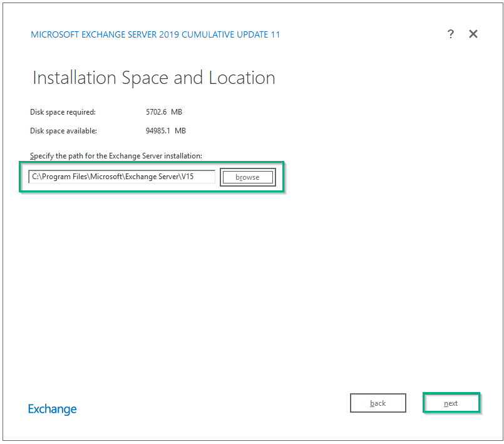Click the MB unit beside 94985.1
The height and width of the screenshot is (444, 504).
coord(180,131)
